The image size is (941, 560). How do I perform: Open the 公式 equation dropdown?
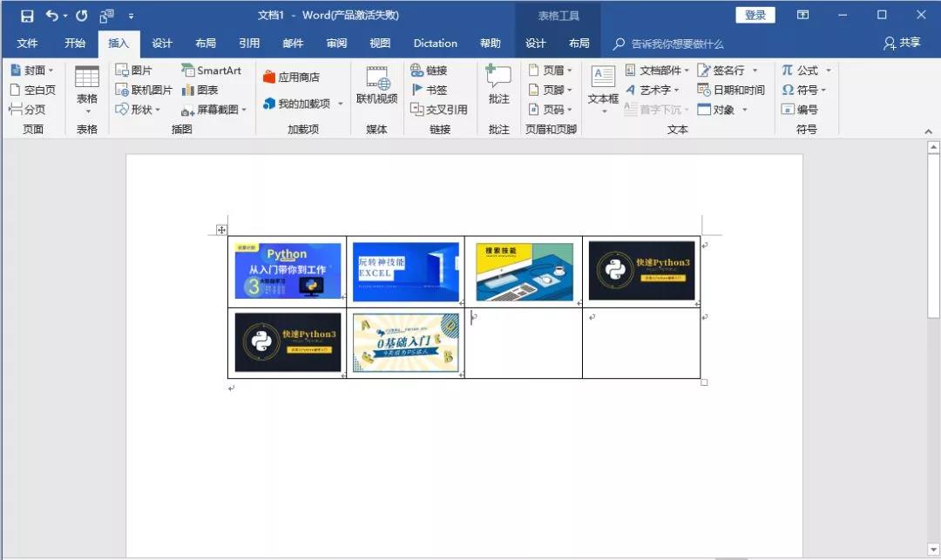click(828, 71)
